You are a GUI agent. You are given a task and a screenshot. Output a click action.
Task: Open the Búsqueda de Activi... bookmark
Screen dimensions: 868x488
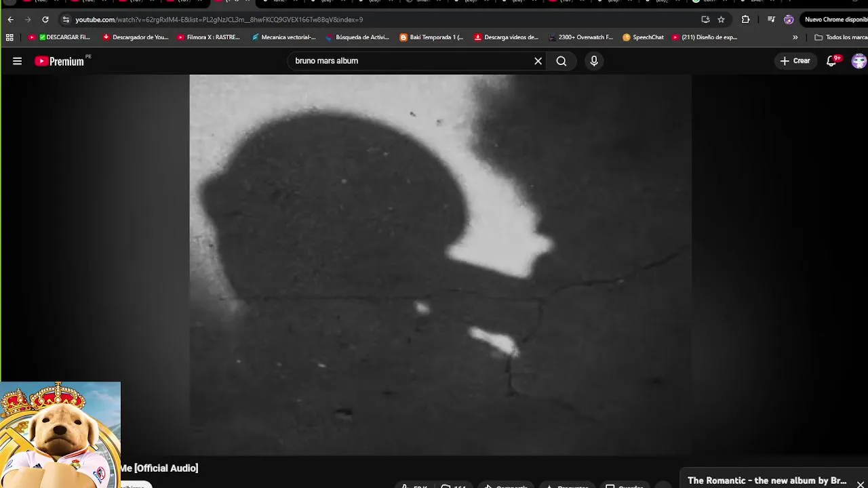pyautogui.click(x=357, y=37)
